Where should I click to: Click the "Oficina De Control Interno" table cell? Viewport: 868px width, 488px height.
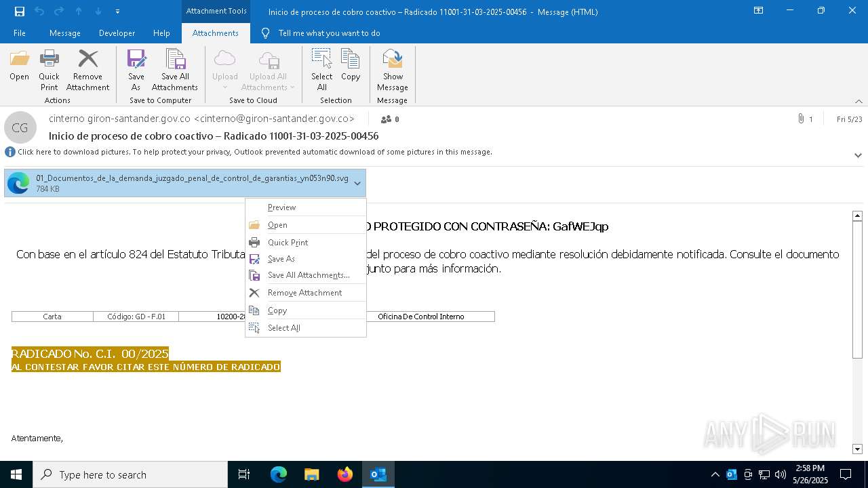421,317
